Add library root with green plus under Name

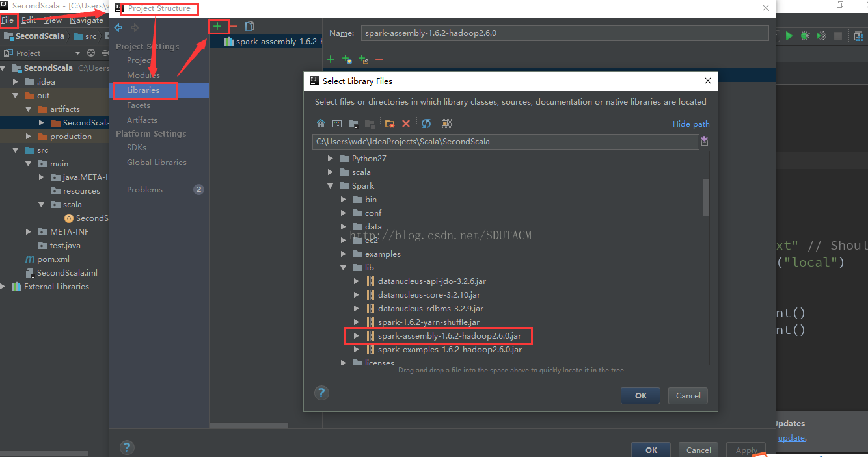coord(330,59)
